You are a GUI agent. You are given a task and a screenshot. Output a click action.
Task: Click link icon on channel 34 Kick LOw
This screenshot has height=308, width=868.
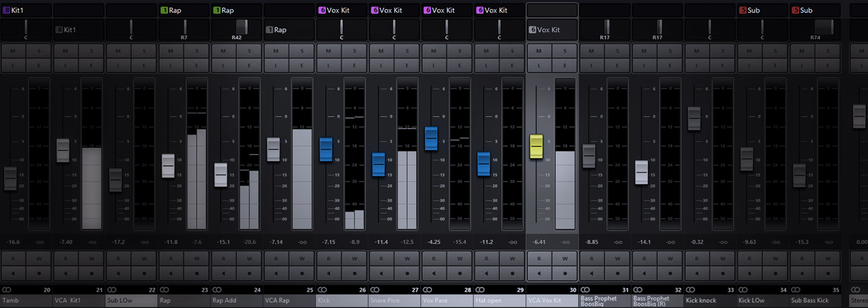(x=743, y=289)
